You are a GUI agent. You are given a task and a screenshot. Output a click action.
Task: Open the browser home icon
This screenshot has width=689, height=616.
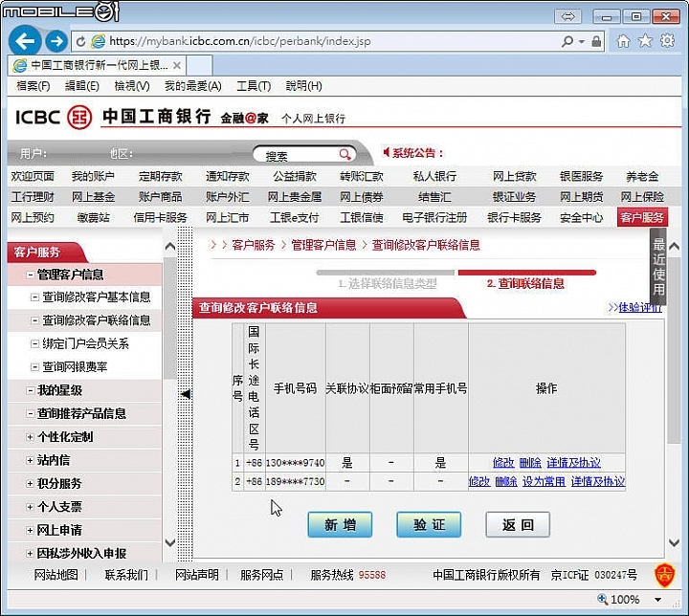pos(623,41)
